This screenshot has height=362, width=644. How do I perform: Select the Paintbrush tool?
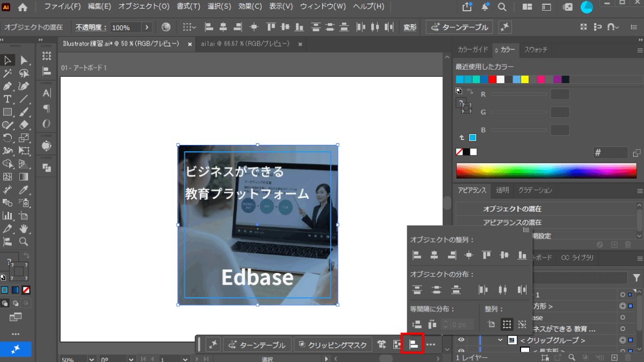(24, 112)
